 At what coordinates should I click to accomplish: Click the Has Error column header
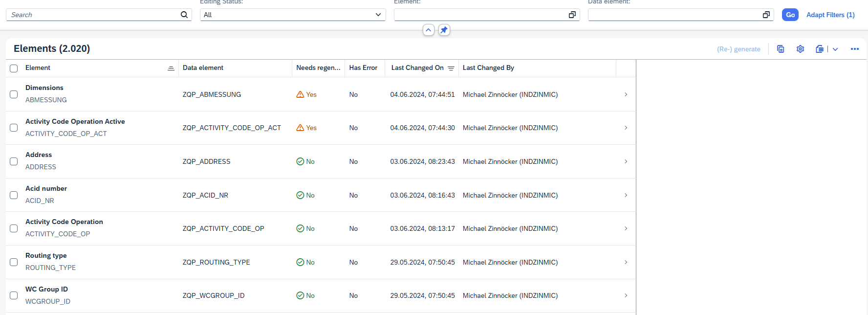(x=365, y=68)
